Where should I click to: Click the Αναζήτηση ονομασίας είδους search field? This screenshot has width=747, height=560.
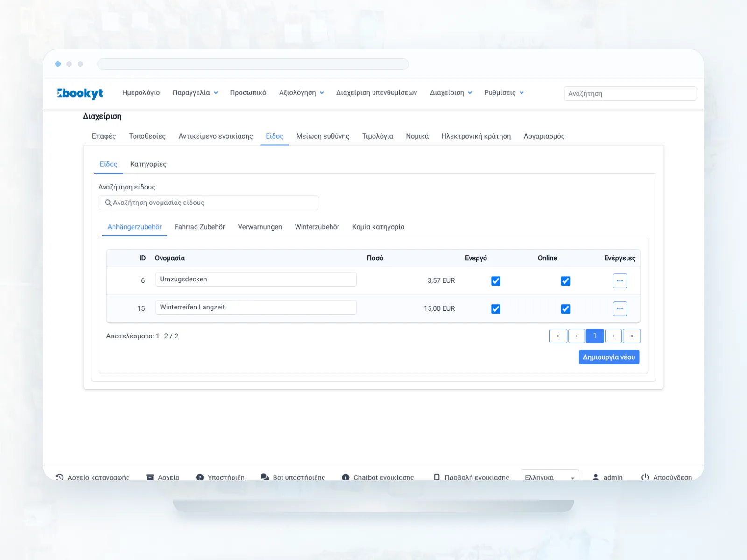(x=208, y=203)
